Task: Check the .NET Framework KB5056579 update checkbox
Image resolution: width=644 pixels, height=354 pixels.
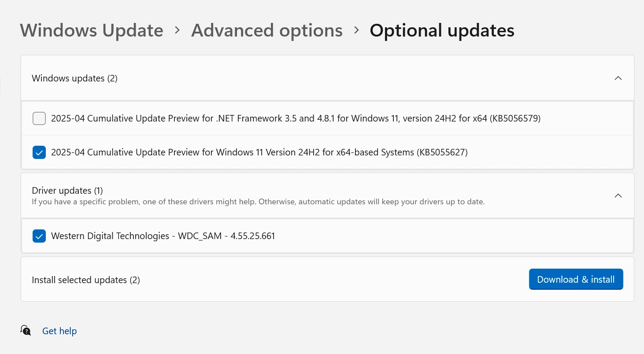Action: pos(39,118)
